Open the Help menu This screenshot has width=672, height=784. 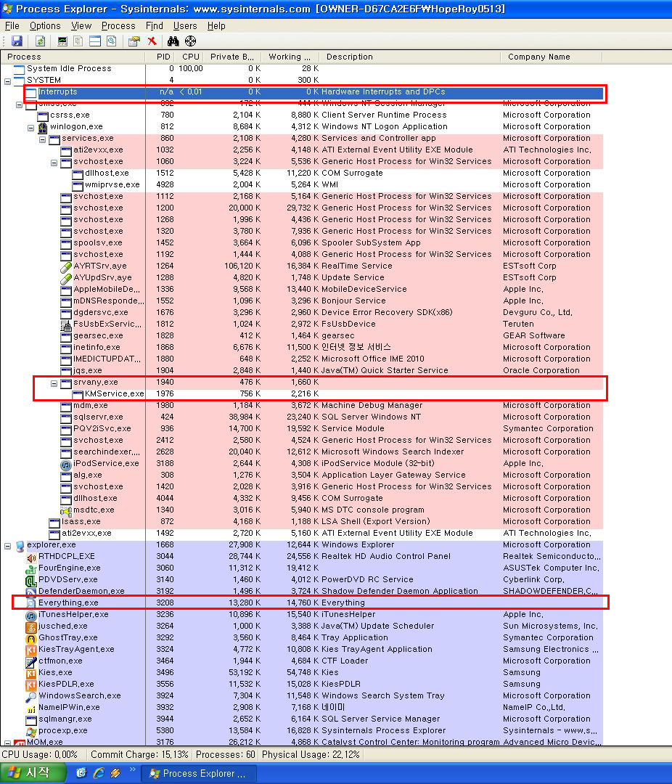click(x=216, y=25)
